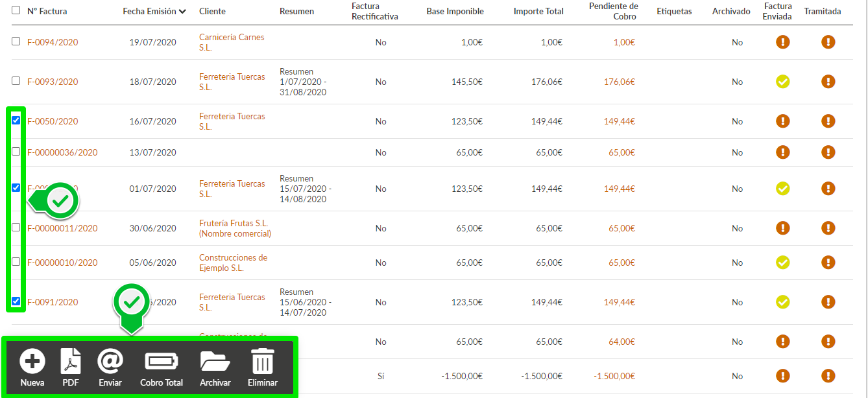
Task: Click the Importe Total column header
Action: pyautogui.click(x=538, y=11)
